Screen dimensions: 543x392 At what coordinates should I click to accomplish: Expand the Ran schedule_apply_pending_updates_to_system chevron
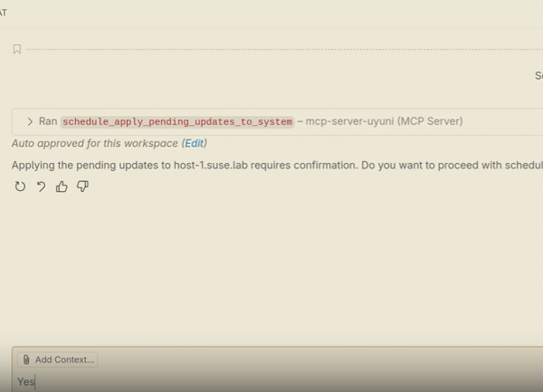[30, 121]
